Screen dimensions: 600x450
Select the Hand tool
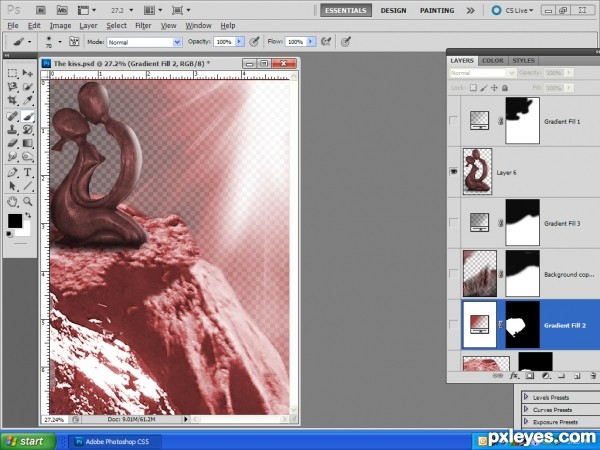tap(12, 201)
